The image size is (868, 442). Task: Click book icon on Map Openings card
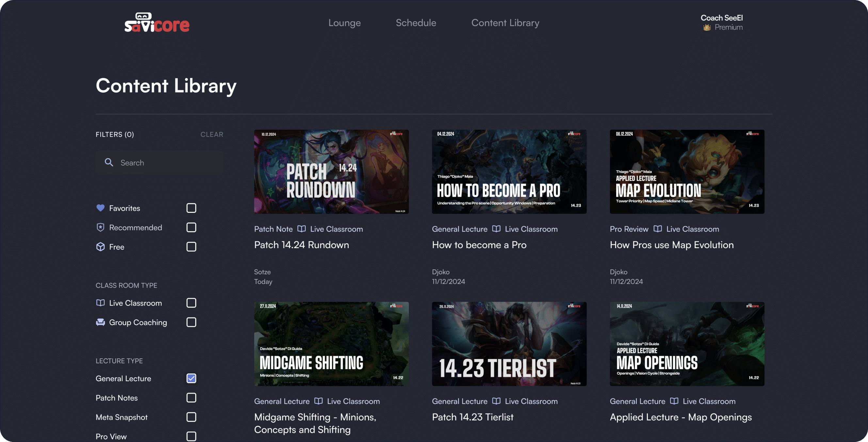674,401
